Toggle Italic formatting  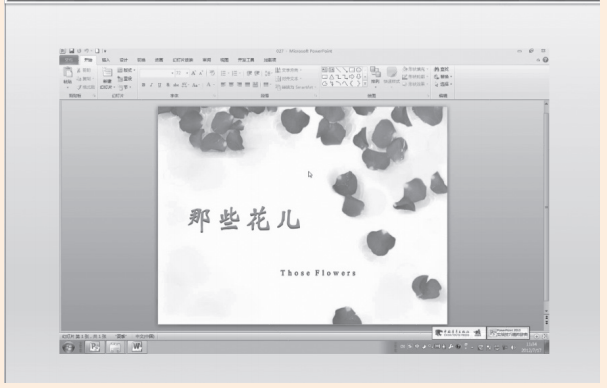tap(151, 85)
